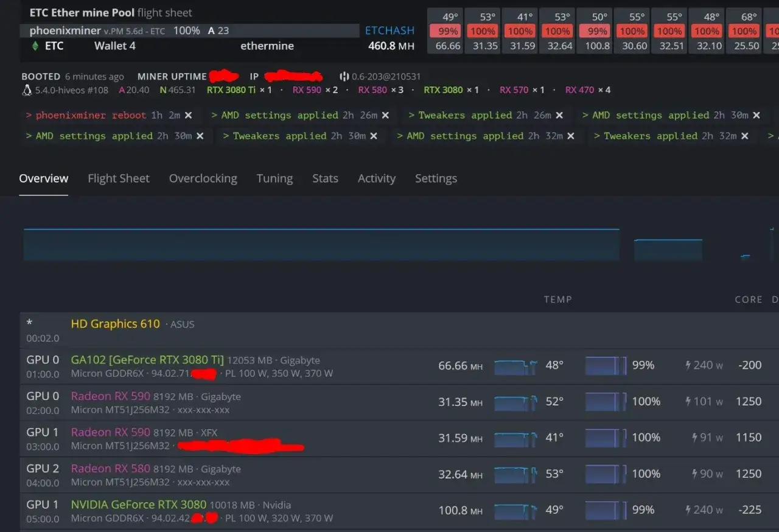Click the lightning power icon in RTX 3080 Ti row
The height and width of the screenshot is (532, 779).
point(688,365)
